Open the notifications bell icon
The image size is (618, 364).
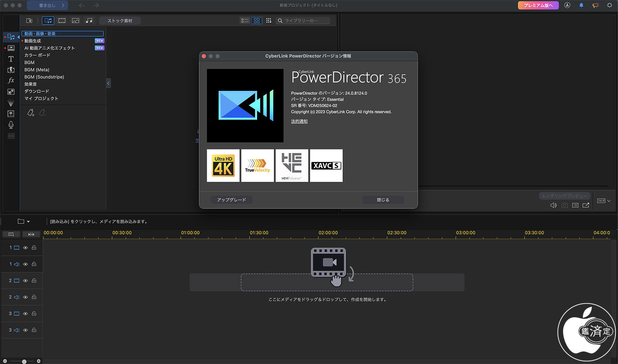click(x=581, y=6)
